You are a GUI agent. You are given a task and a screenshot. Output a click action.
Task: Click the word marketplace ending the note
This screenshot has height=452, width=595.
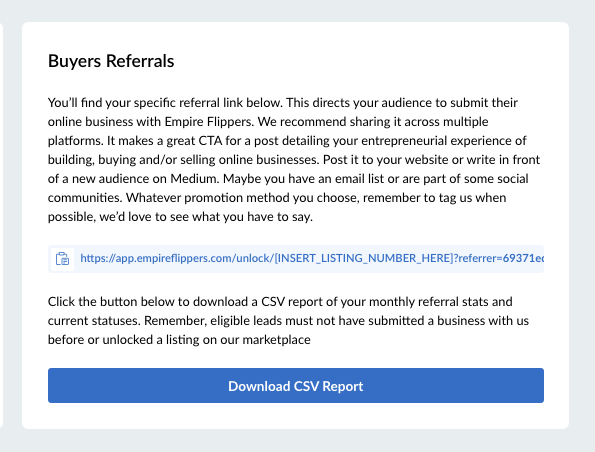(276, 340)
